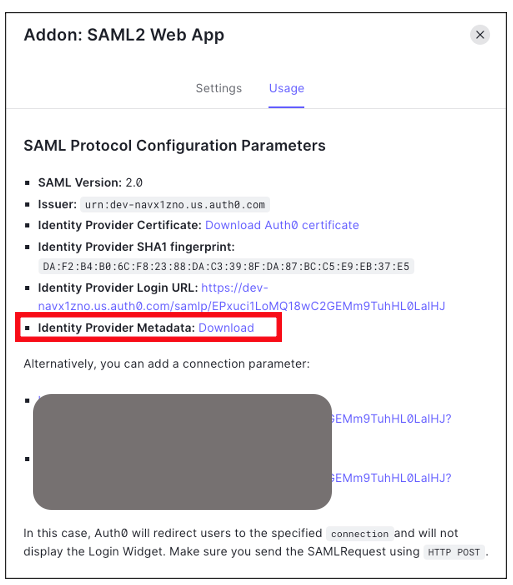The image size is (513, 585).
Task: Click the Identity Provider Certificate label
Action: click(x=120, y=225)
